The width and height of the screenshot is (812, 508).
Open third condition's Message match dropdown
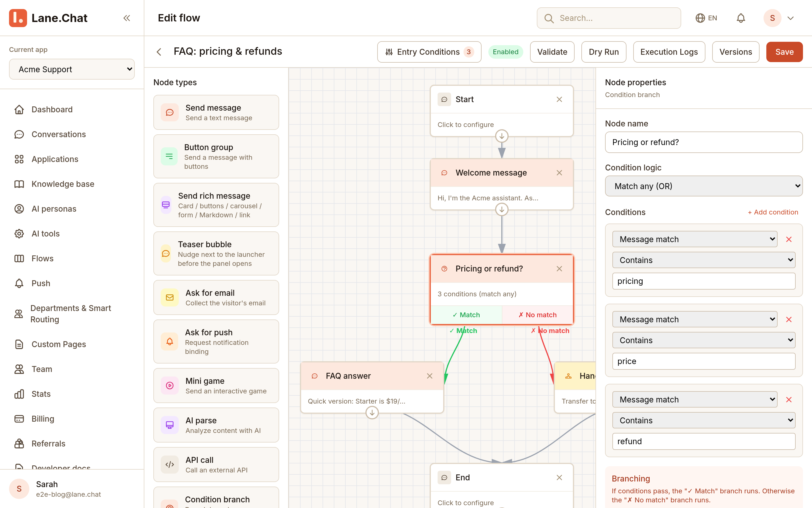(x=694, y=399)
